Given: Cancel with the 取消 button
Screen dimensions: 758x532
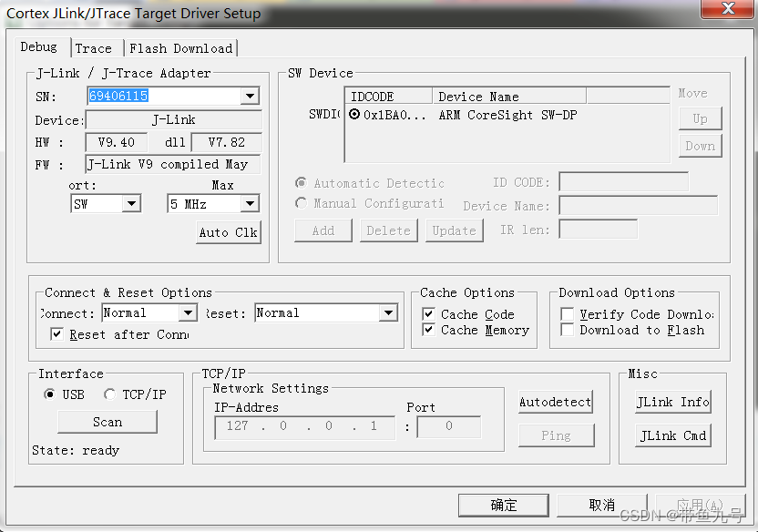Looking at the screenshot, I should pos(602,506).
